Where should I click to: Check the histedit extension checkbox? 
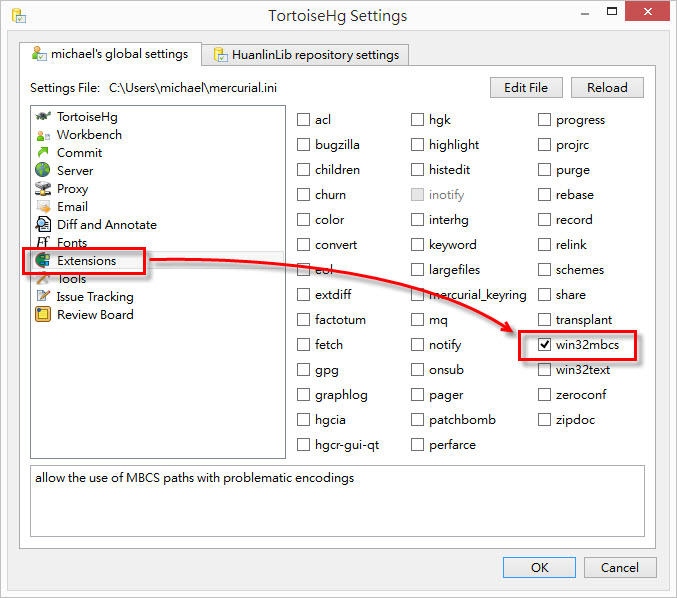(x=418, y=170)
